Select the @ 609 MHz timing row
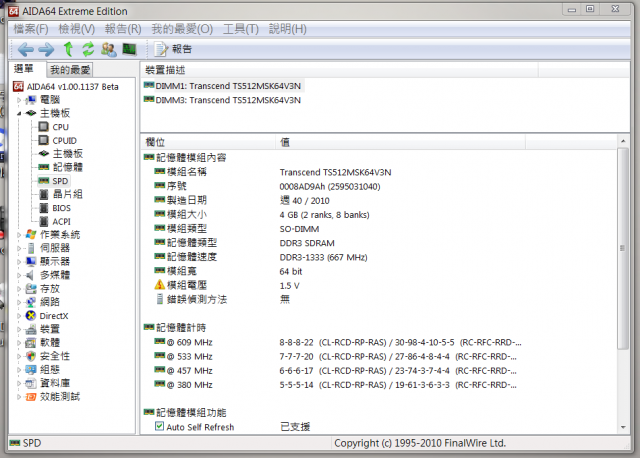The image size is (640, 458). (x=338, y=342)
